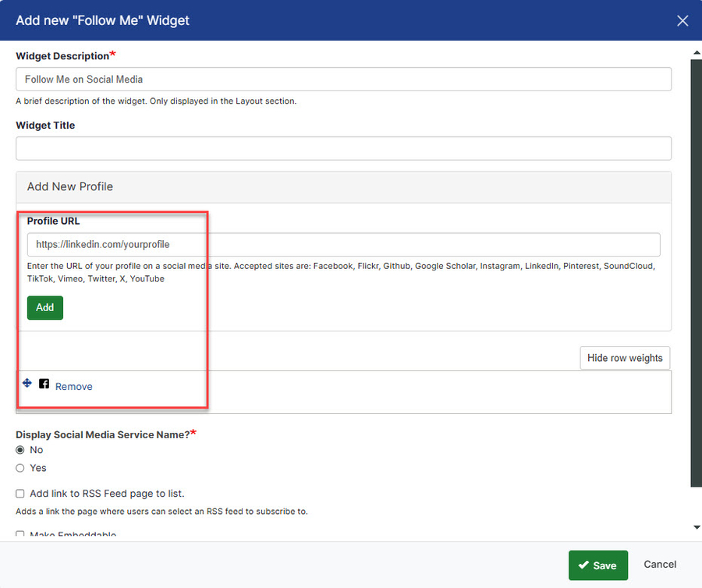Image resolution: width=702 pixels, height=588 pixels.
Task: Click the Facebook profile icon
Action: click(44, 384)
